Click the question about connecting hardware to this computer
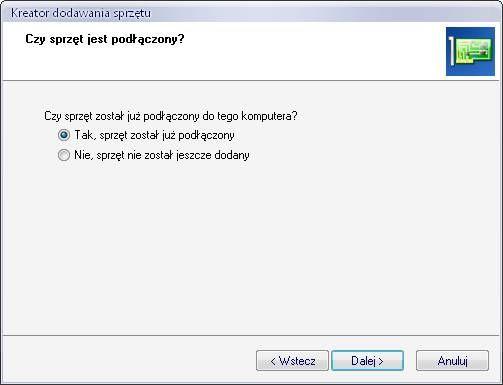 pos(170,116)
